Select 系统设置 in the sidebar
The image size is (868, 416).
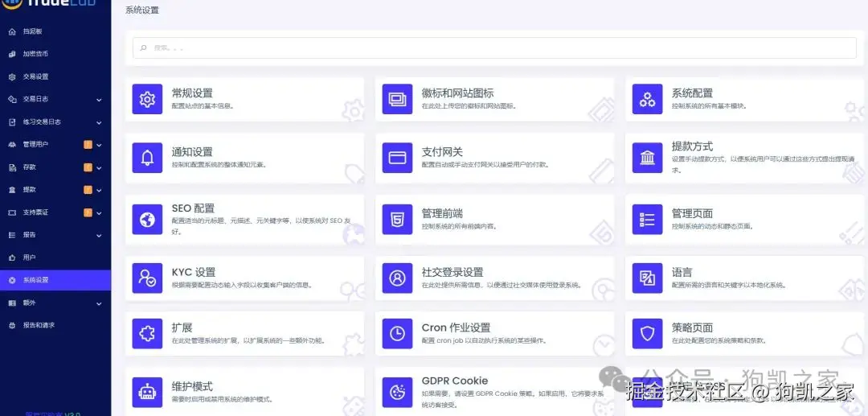coord(55,280)
